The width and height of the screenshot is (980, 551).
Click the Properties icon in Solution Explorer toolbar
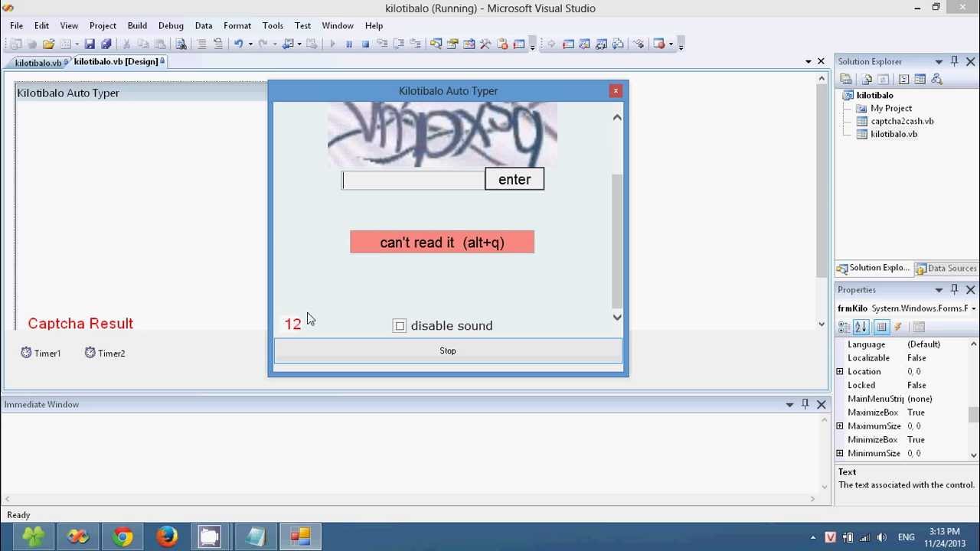846,79
